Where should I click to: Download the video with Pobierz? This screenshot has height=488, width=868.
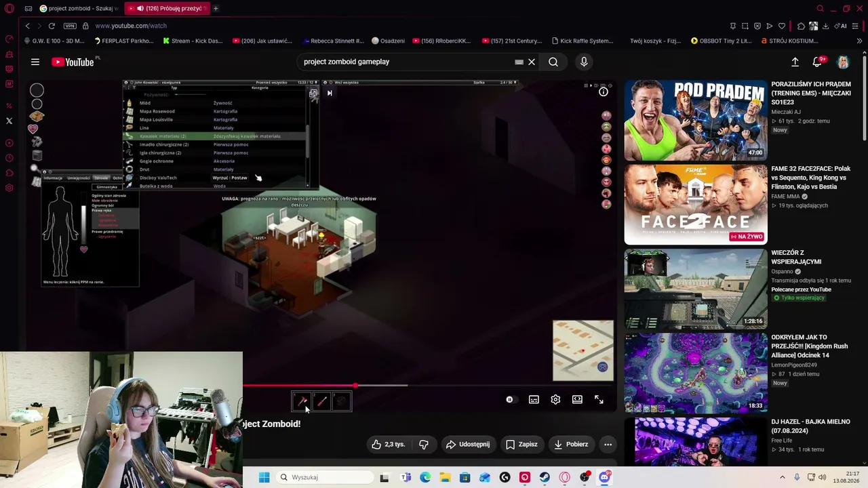pos(571,445)
